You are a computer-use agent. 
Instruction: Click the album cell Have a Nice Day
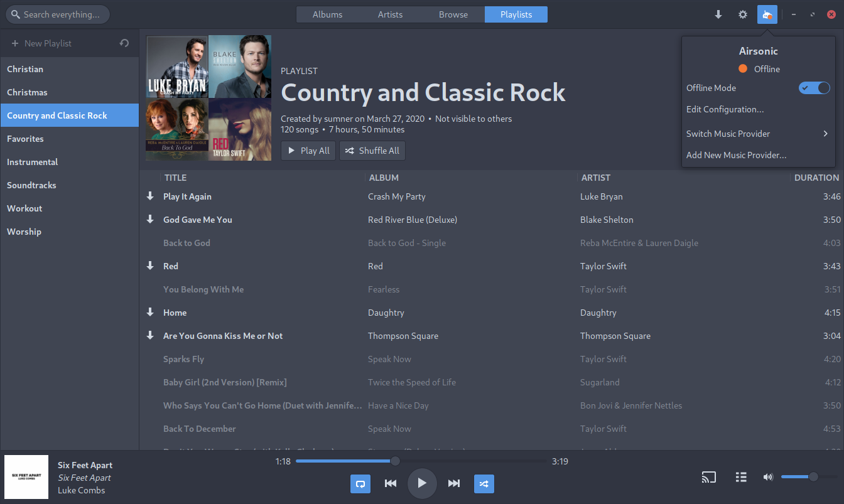[x=398, y=405]
